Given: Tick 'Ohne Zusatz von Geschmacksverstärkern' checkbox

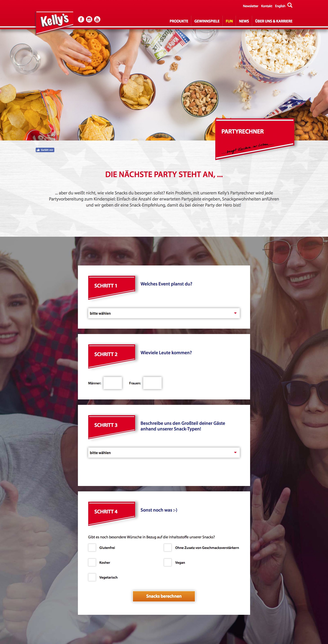Looking at the screenshot, I should (167, 548).
